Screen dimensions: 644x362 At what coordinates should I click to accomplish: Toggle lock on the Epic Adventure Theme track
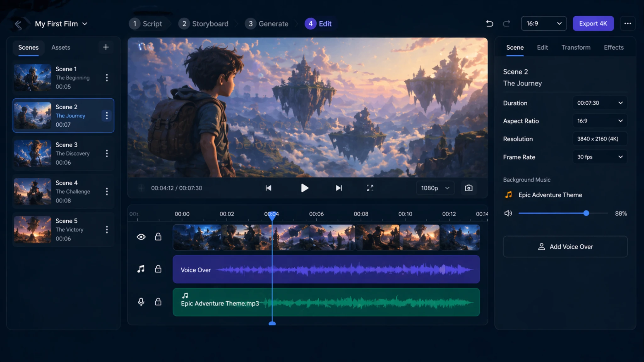pyautogui.click(x=158, y=302)
